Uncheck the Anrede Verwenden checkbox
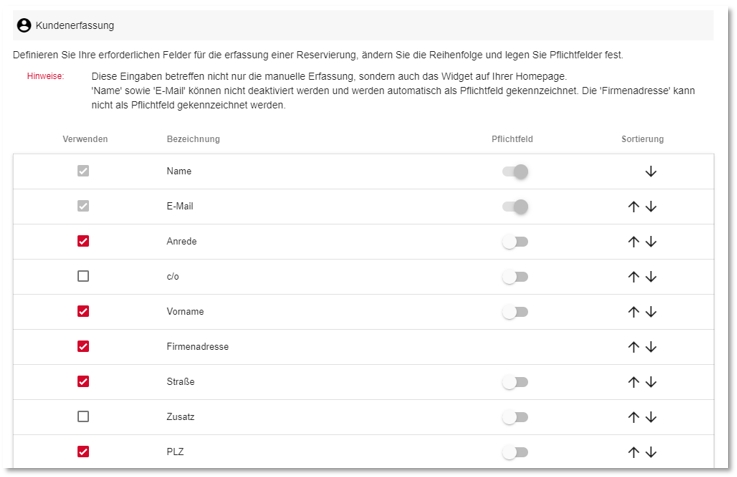The height and width of the screenshot is (477, 737). (83, 241)
